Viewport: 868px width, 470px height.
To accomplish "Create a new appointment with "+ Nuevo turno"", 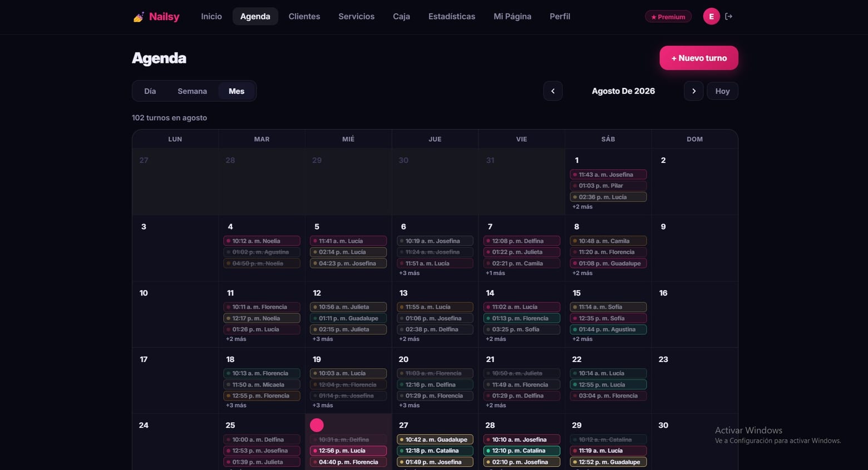I will [699, 58].
